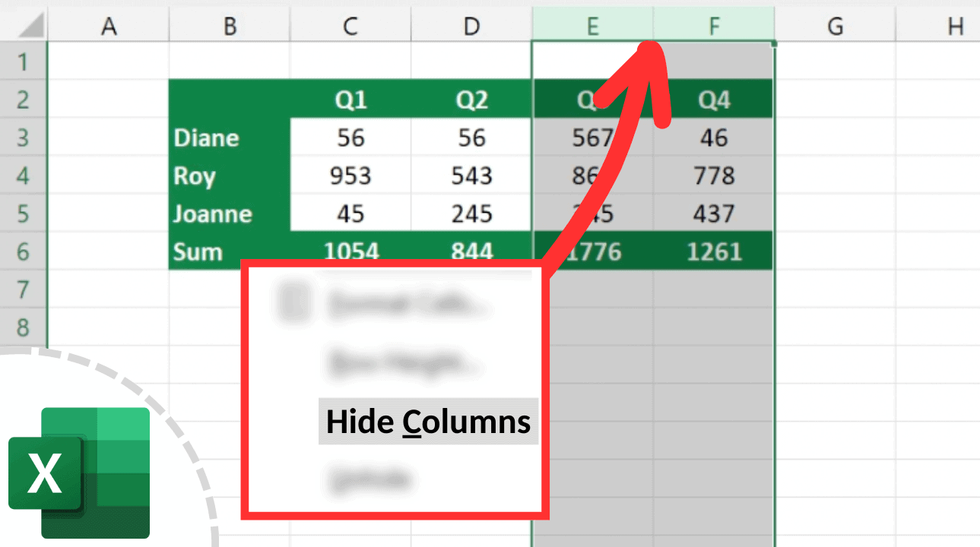Select column E header
This screenshot has height=547, width=980.
(593, 24)
